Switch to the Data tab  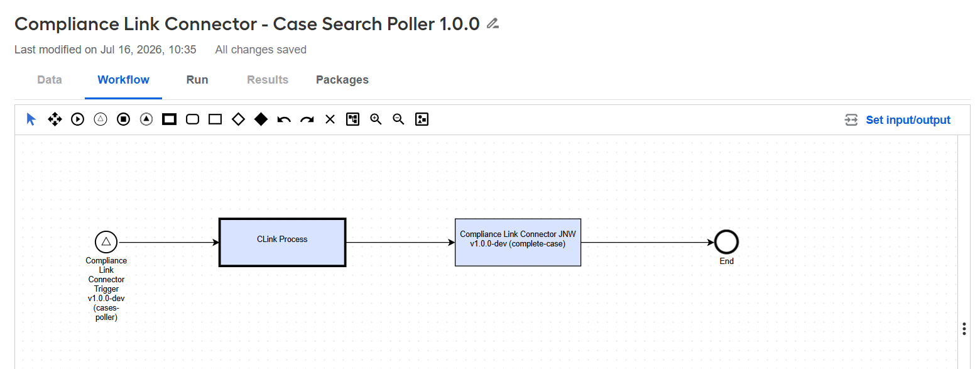tap(50, 80)
